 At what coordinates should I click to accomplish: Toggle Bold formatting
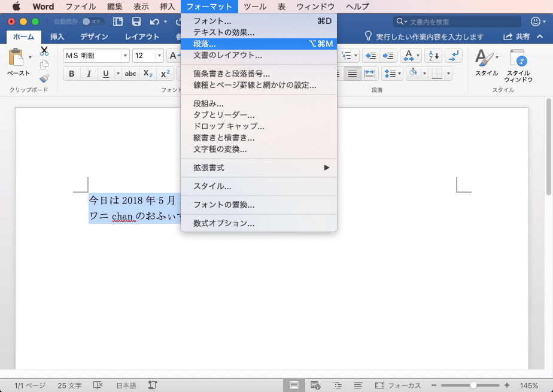tap(72, 74)
